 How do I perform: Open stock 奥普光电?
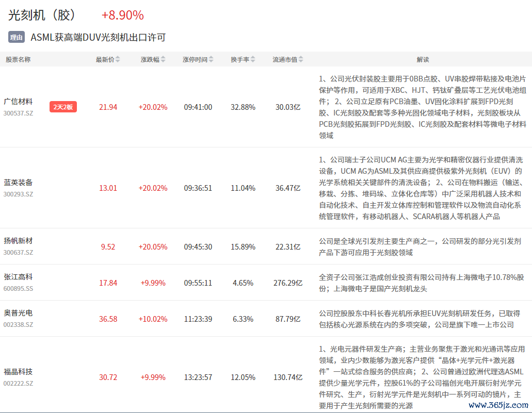click(19, 313)
